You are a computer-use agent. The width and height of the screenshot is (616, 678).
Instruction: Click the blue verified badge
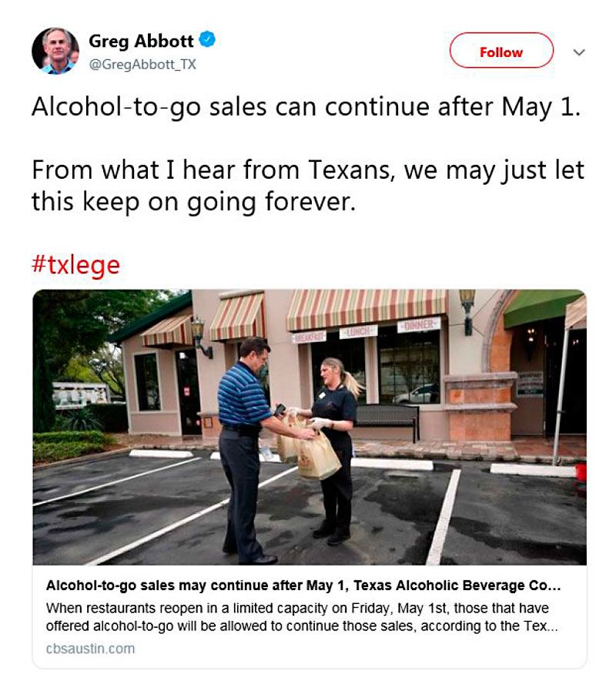(x=207, y=40)
